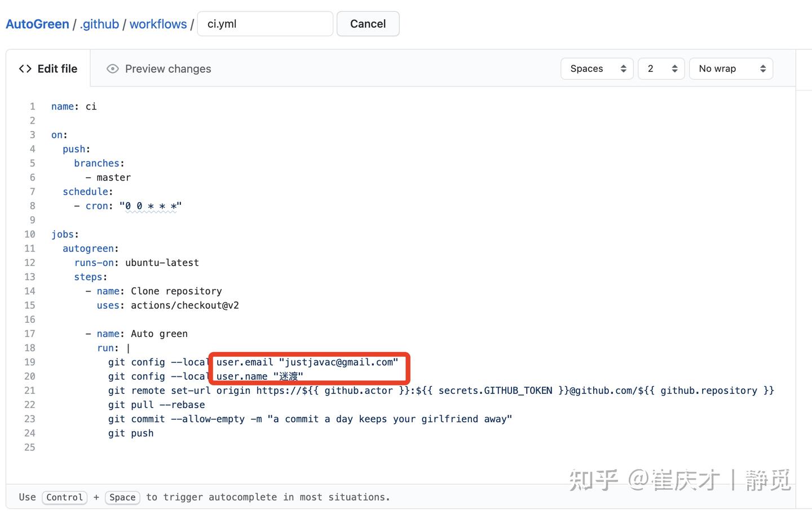Open the .github directory link
812x513 pixels.
click(x=99, y=24)
